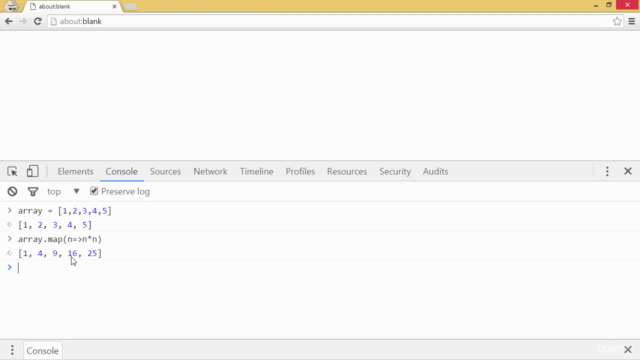The height and width of the screenshot is (360, 640).
Task: Click the [1, 2, 3, 4, 5] output
Action: (55, 225)
